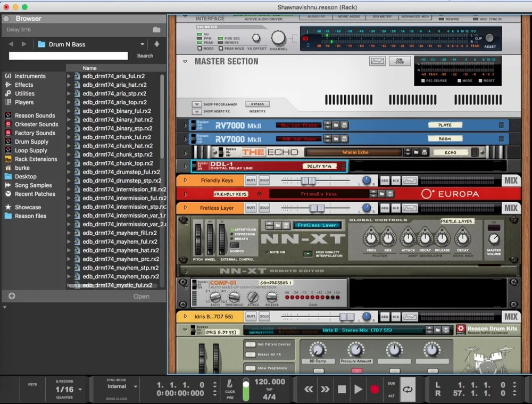Click the plus icon at the browser bottom
This screenshot has width=532, height=404.
point(12,296)
